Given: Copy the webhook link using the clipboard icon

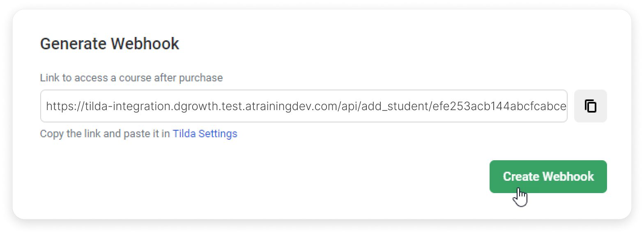Looking at the screenshot, I should tap(590, 106).
